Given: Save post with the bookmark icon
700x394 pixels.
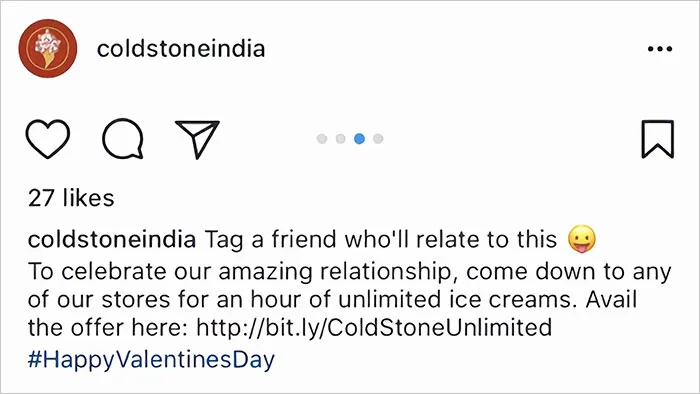Looking at the screenshot, I should [x=658, y=139].
